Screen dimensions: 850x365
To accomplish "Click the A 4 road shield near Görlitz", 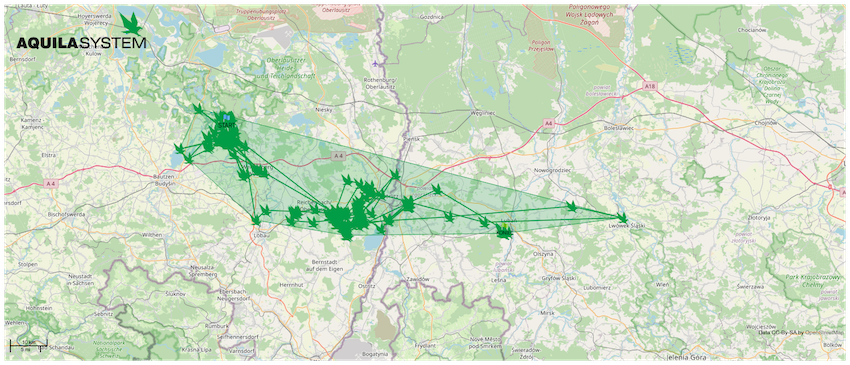I will coord(338,156).
